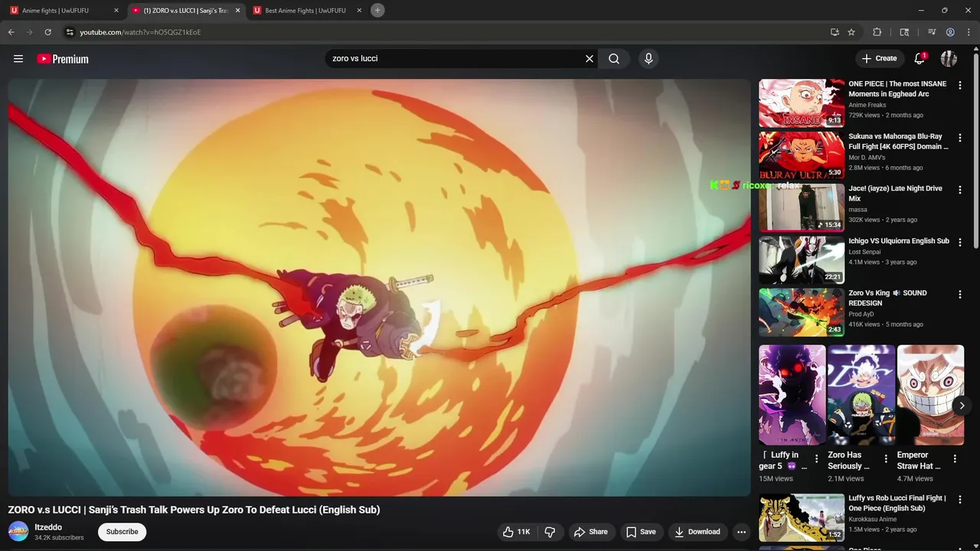
Task: Go back with browser back arrow
Action: (x=11, y=32)
